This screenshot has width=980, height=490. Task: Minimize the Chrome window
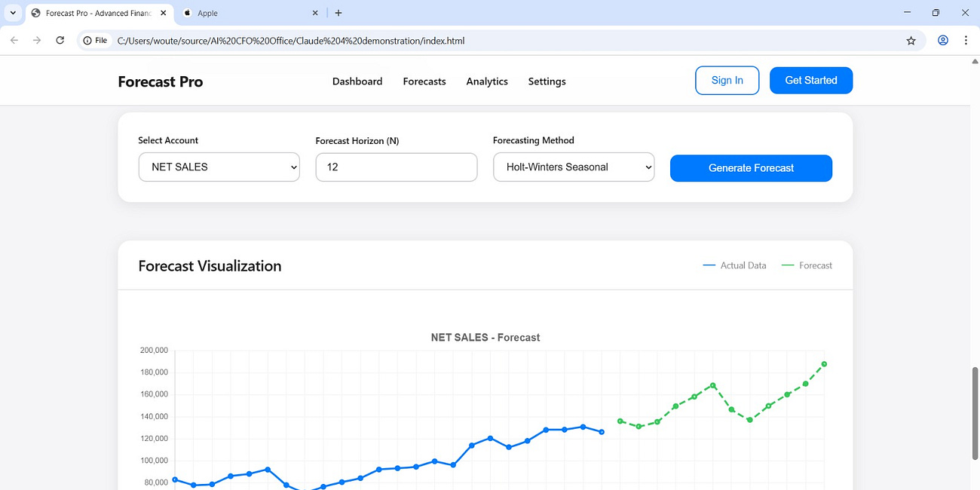[907, 13]
